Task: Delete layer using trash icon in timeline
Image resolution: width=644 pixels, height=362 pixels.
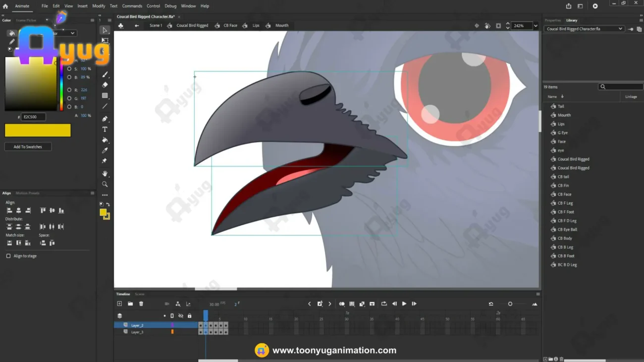Action: pos(141,304)
